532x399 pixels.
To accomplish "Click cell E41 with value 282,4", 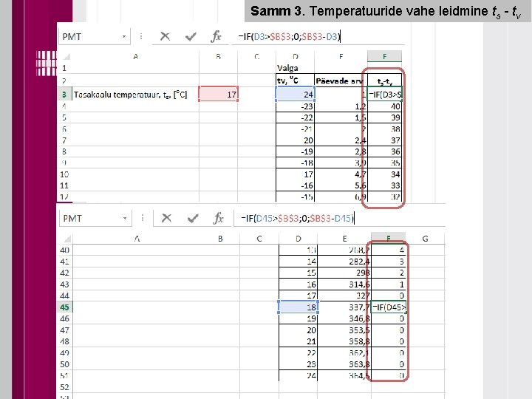I will (x=344, y=262).
